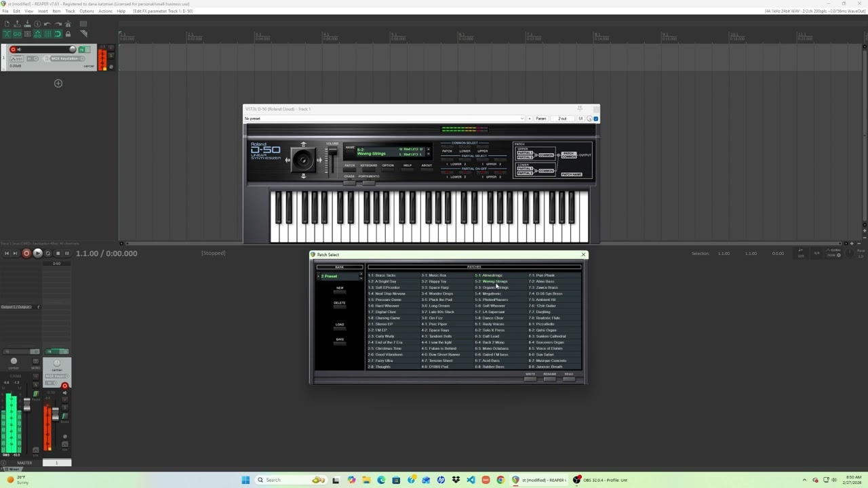Click the NEW bank button
The image size is (868, 488).
tap(340, 291)
